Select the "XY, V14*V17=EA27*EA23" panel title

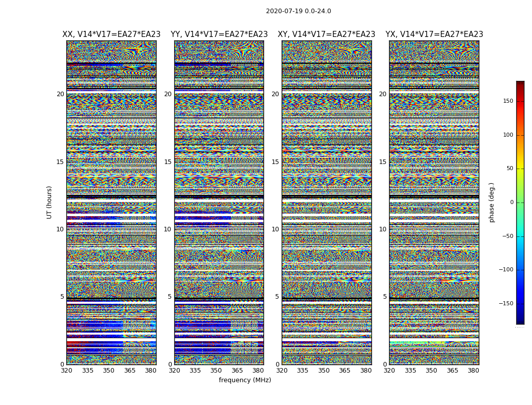326,34
